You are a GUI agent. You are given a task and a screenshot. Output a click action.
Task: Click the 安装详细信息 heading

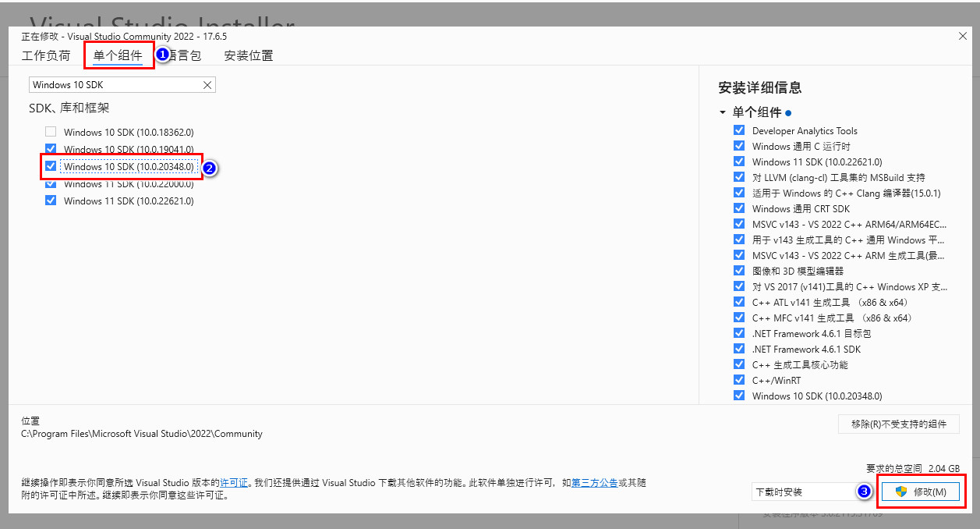click(760, 87)
